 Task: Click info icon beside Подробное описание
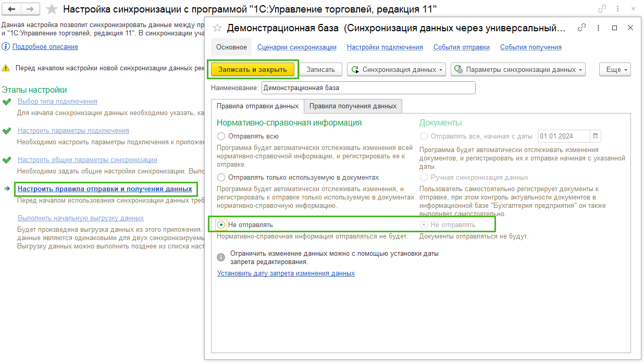click(x=6, y=47)
